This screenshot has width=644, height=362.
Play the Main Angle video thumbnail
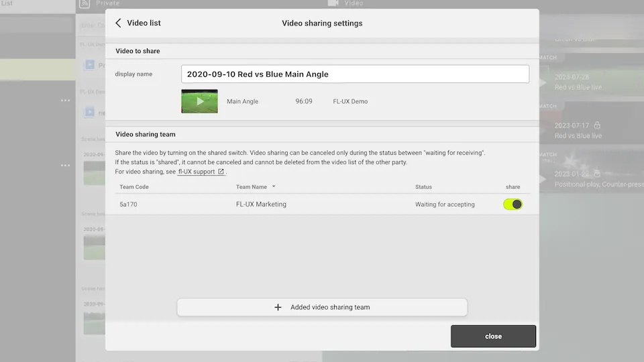200,101
